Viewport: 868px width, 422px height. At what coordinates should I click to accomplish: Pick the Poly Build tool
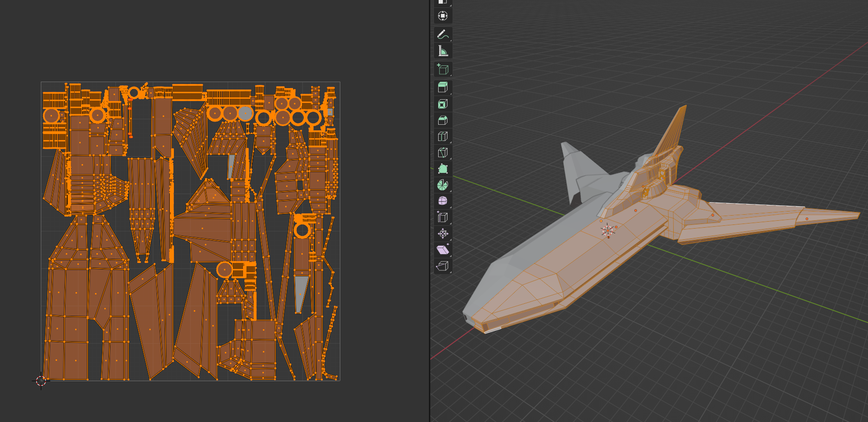[443, 169]
